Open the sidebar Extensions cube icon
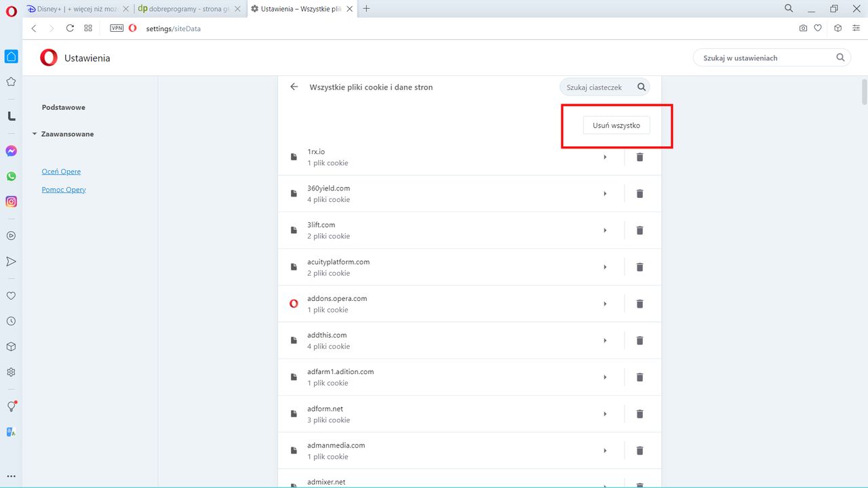Image resolution: width=868 pixels, height=488 pixels. [11, 346]
